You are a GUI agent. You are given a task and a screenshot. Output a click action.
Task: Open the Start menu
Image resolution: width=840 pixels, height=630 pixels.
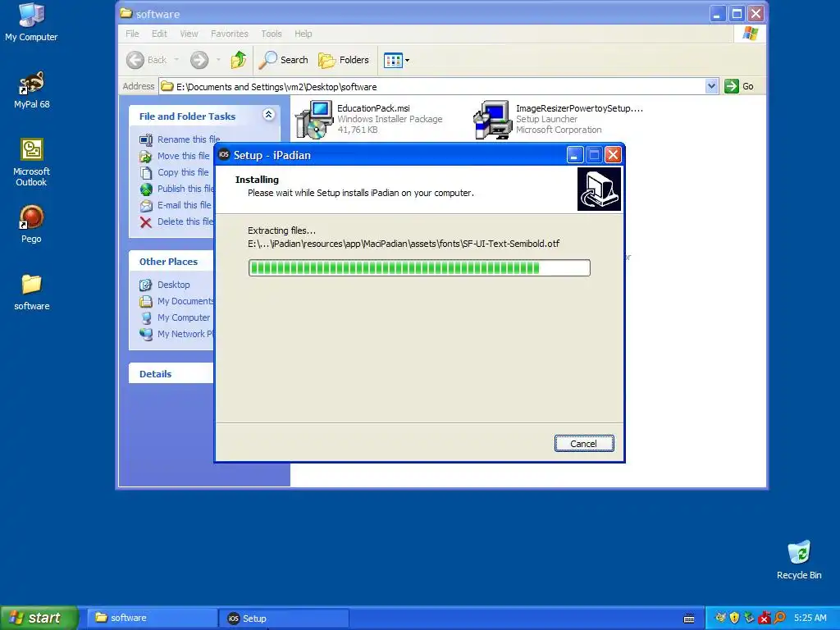pos(39,618)
